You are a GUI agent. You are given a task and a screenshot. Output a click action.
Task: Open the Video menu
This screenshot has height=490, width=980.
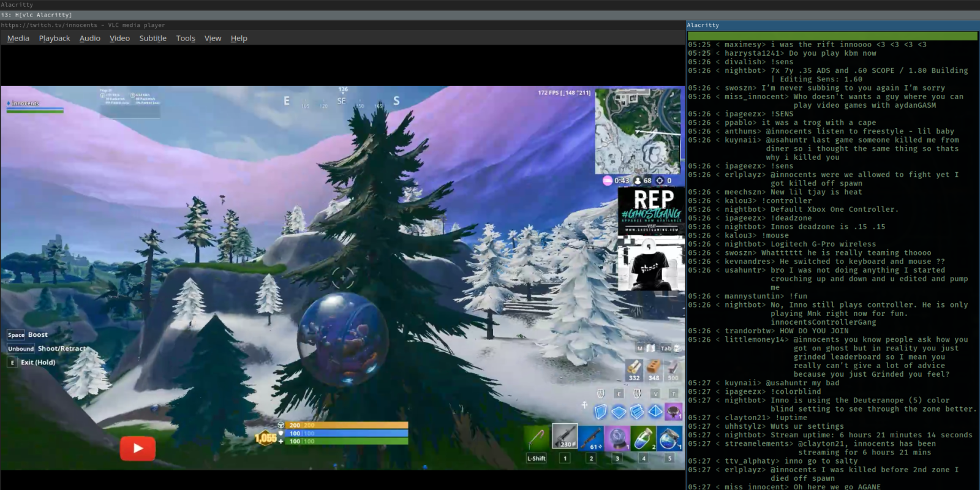pyautogui.click(x=119, y=38)
